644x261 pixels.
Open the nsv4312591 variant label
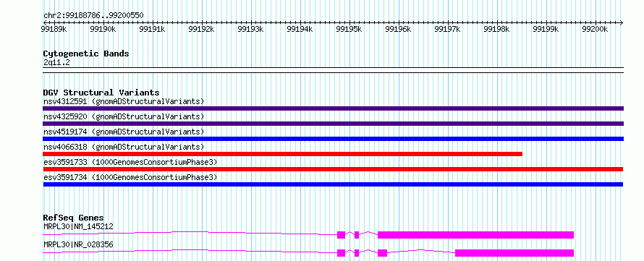124,101
